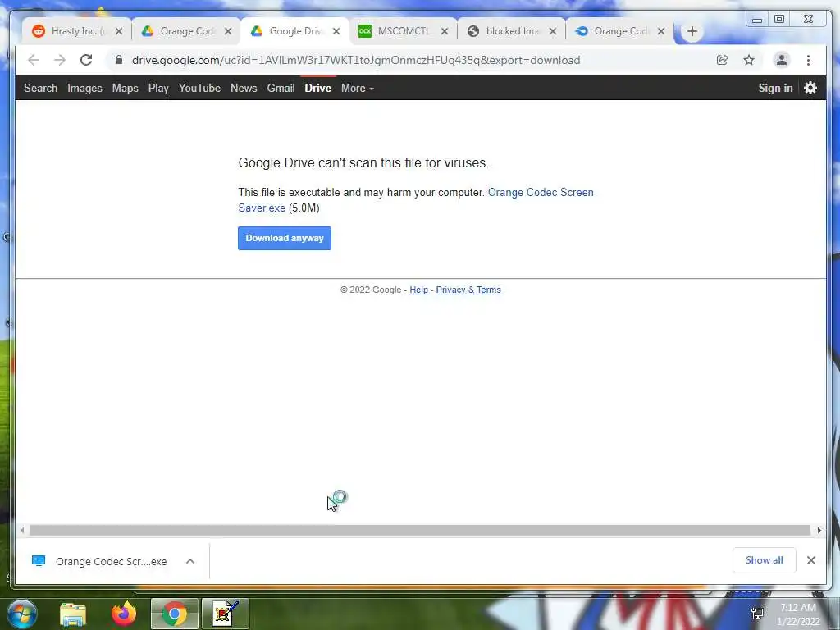Click Download anyway button
Image resolution: width=840 pixels, height=630 pixels.
pos(285,238)
